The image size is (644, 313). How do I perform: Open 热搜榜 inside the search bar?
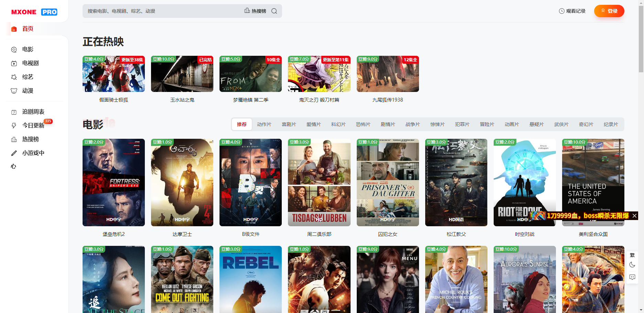pyautogui.click(x=255, y=11)
